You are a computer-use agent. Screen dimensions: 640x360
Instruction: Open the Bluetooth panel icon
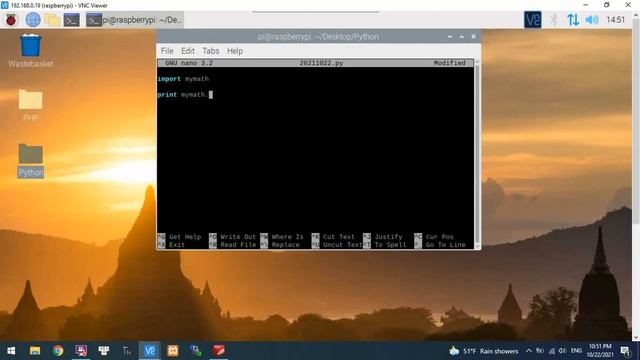tap(554, 20)
